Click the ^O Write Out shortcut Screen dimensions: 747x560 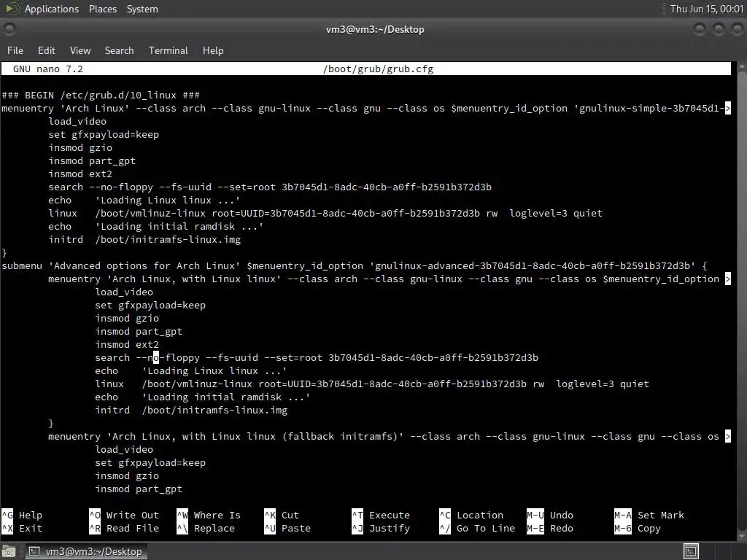124,516
